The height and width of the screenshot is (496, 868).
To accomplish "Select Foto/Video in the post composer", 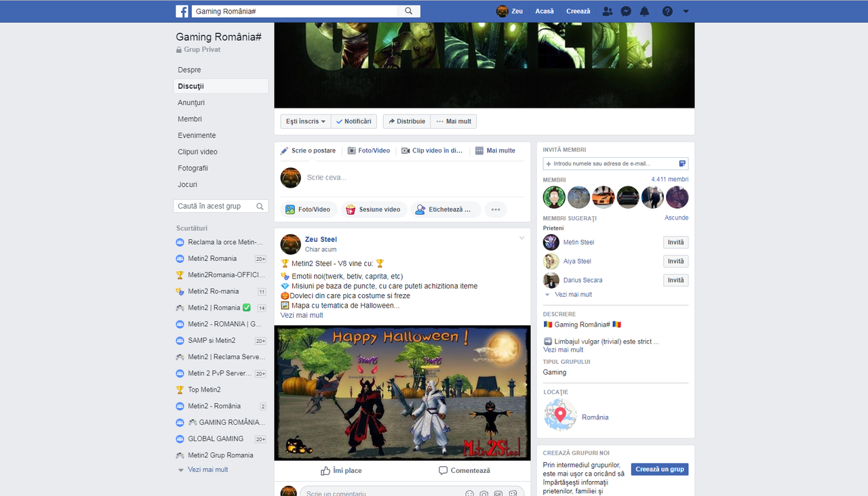I will click(x=309, y=209).
